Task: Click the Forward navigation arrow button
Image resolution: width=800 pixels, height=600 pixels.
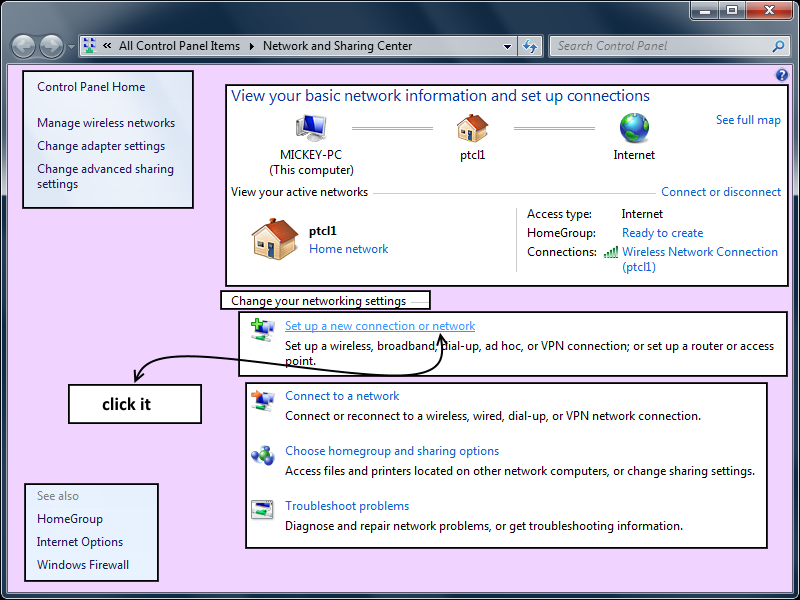Action: pyautogui.click(x=52, y=46)
